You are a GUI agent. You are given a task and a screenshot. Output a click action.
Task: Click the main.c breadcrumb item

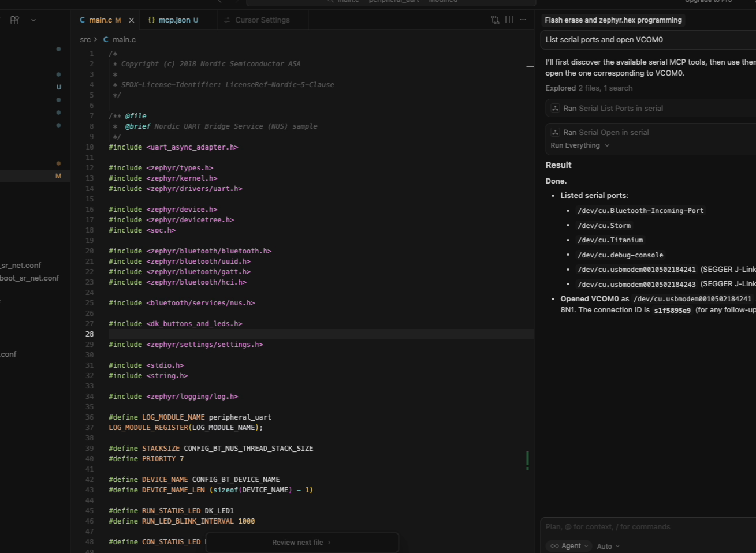pos(124,40)
